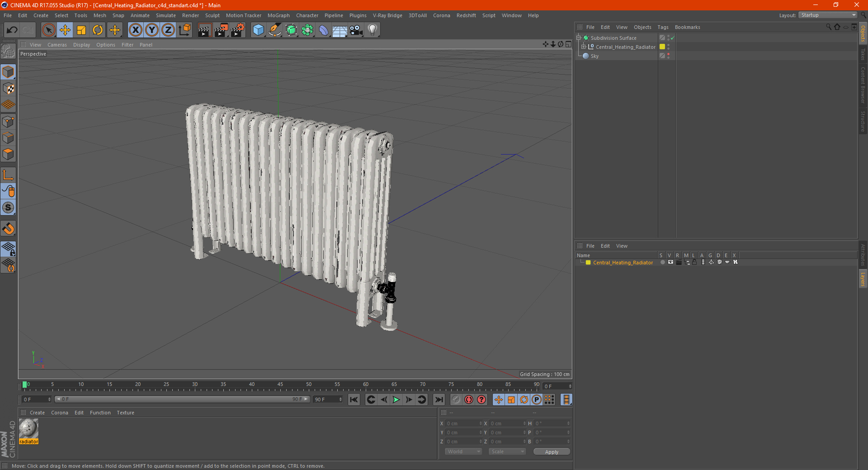This screenshot has height=470, width=868.
Task: Switch to Edges mode
Action: 8,138
